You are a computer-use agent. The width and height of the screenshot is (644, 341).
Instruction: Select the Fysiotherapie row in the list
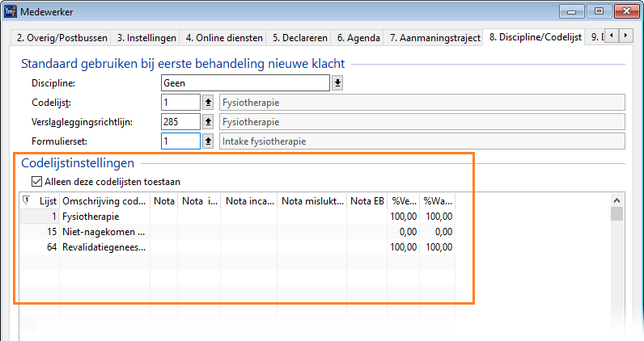(x=237, y=217)
